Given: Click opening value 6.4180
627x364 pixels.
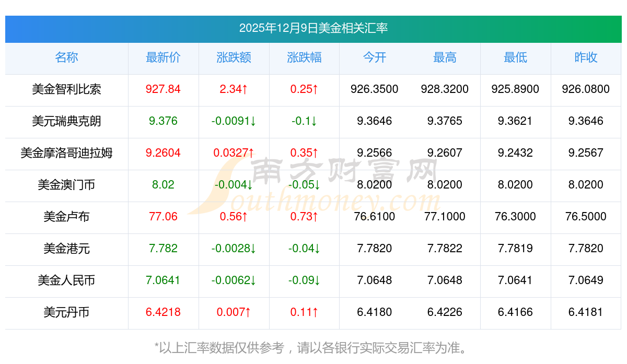Looking at the screenshot, I should coord(375,312).
